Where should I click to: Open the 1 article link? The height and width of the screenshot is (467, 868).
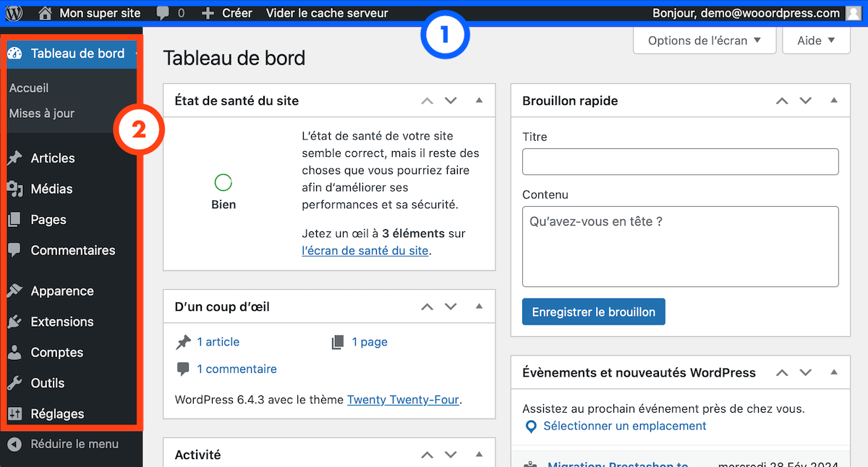(x=218, y=342)
